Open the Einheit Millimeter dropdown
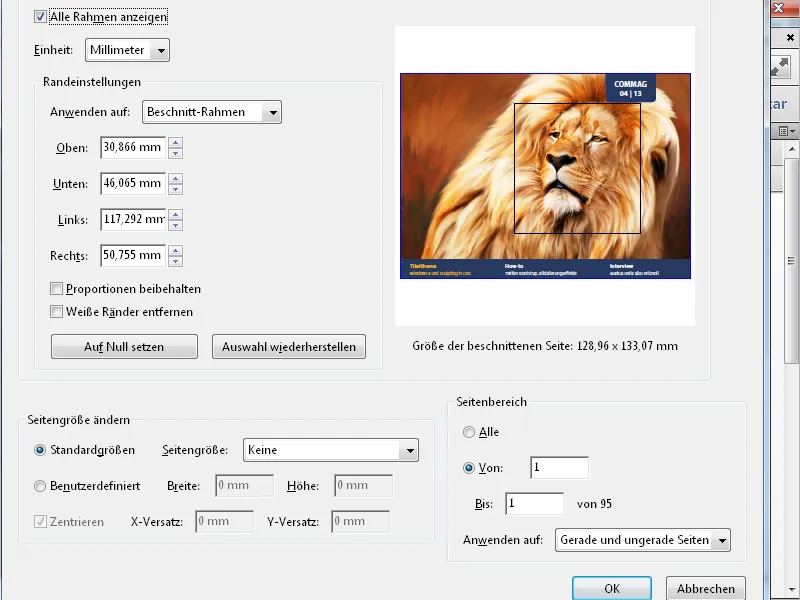 (x=127, y=50)
